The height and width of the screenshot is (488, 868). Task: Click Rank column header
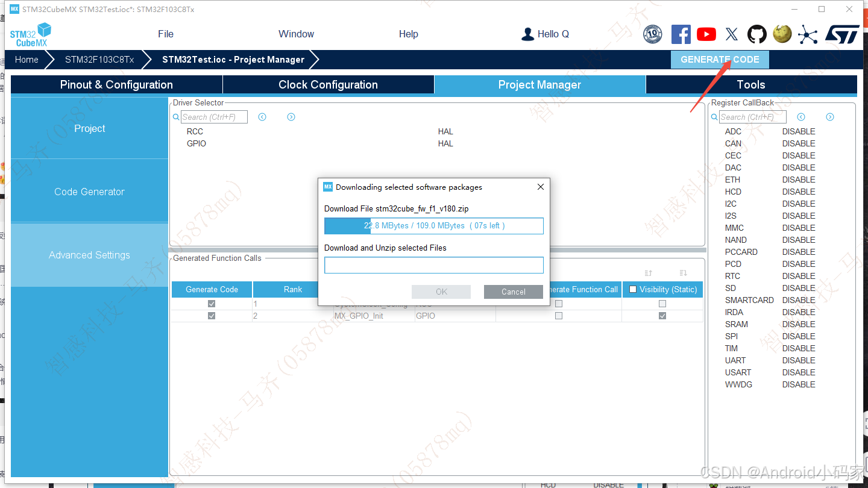click(x=293, y=289)
